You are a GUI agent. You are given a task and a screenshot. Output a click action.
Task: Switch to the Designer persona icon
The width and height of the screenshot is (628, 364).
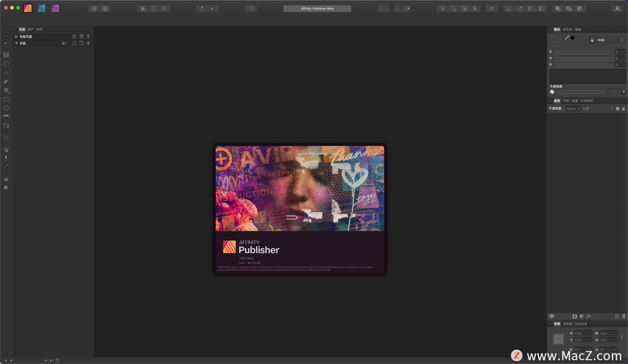click(42, 8)
